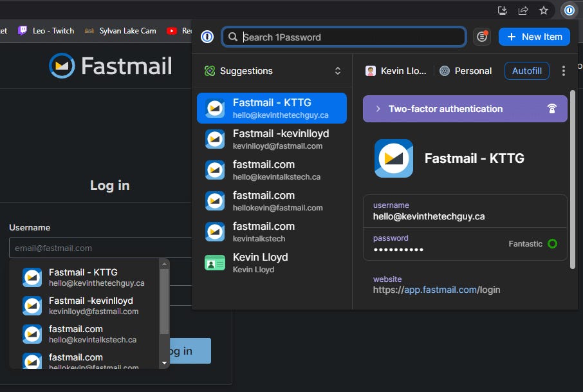The width and height of the screenshot is (583, 392).
Task: Open the Watchtower notifications icon with red dot
Action: (482, 37)
